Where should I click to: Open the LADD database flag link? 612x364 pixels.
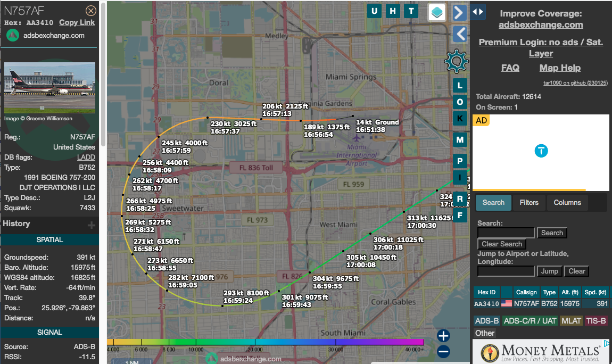pos(86,157)
